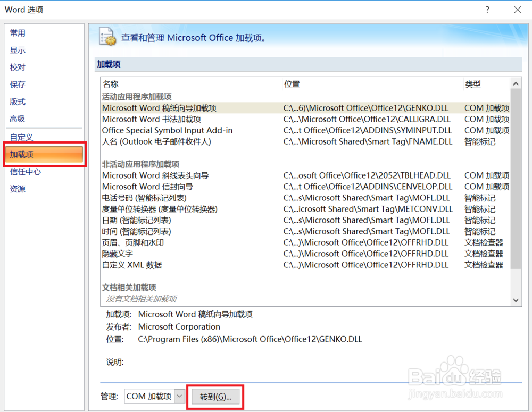Click the add-in list scroll down arrow
The height and width of the screenshot is (412, 532).
(516, 300)
